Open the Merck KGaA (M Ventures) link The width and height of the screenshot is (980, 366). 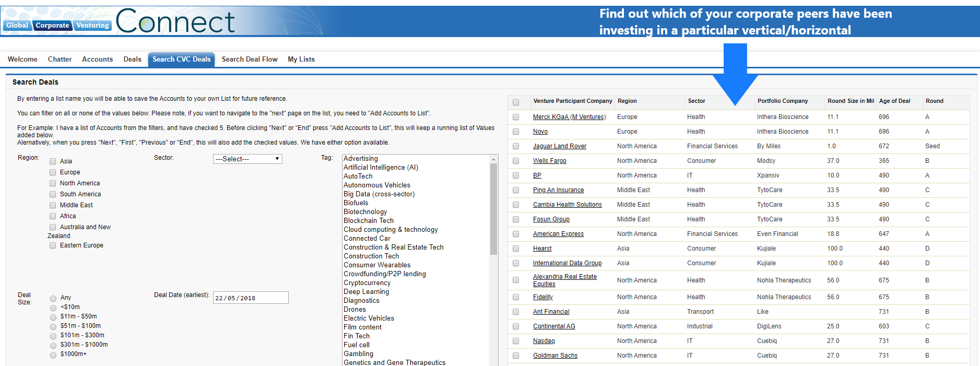point(569,117)
